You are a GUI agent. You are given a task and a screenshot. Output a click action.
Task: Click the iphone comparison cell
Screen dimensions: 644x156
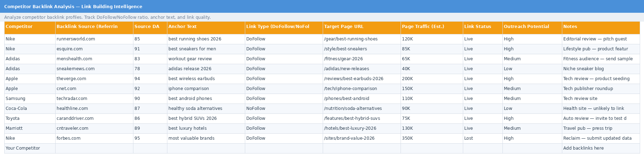[206, 89]
